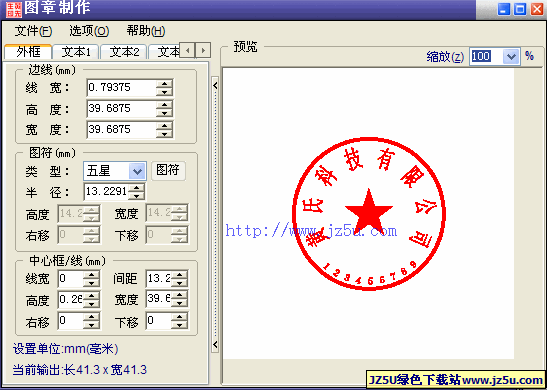This screenshot has height=390, width=547.
Task: Increase 边线 宽度 with the up arrow
Action: pos(164,126)
